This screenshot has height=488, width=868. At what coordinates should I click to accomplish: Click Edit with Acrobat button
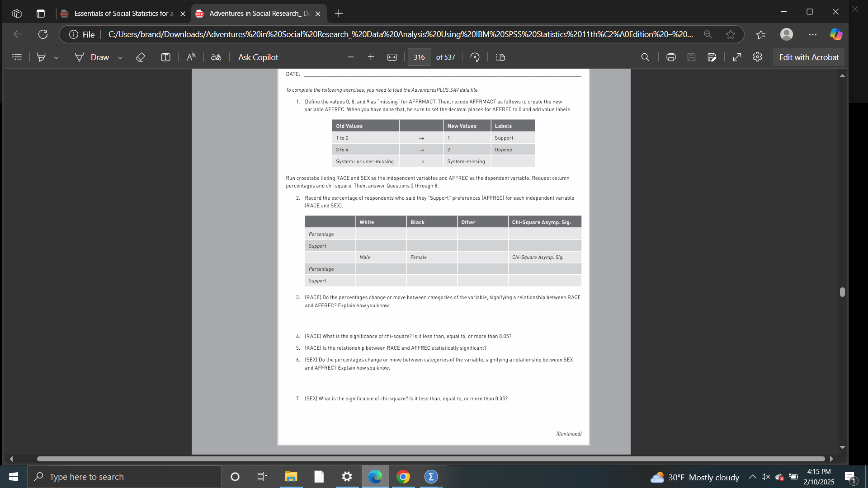[x=808, y=57]
